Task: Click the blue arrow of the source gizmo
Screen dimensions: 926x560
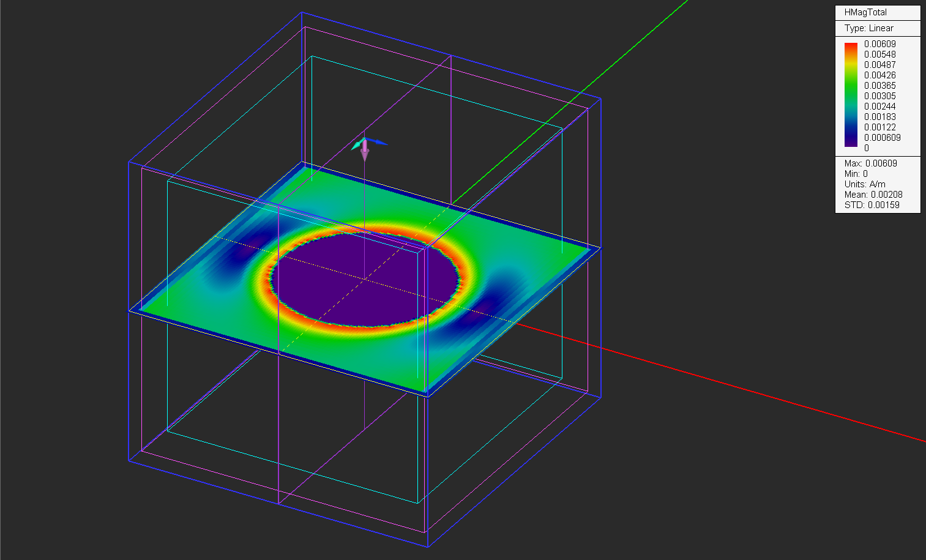Action: (379, 143)
